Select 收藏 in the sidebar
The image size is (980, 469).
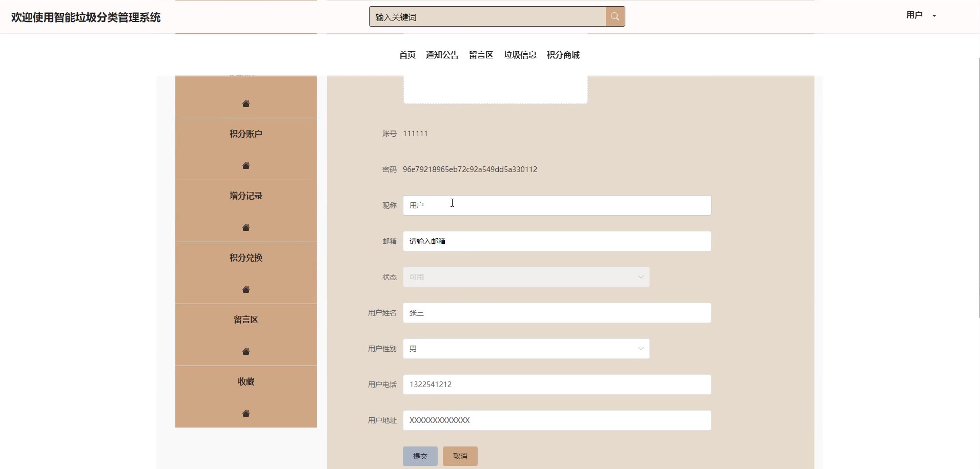pyautogui.click(x=246, y=381)
